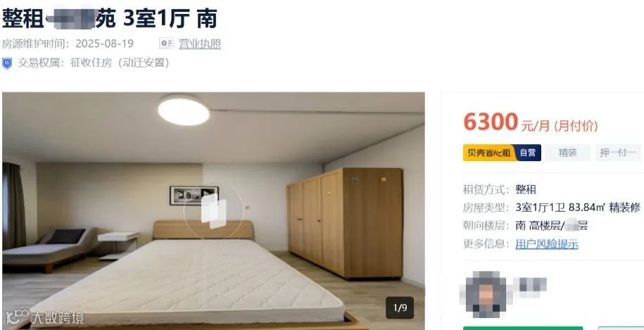Click the blue shield icon beside 交易权属
The width and height of the screenshot is (644, 330).
[7, 63]
